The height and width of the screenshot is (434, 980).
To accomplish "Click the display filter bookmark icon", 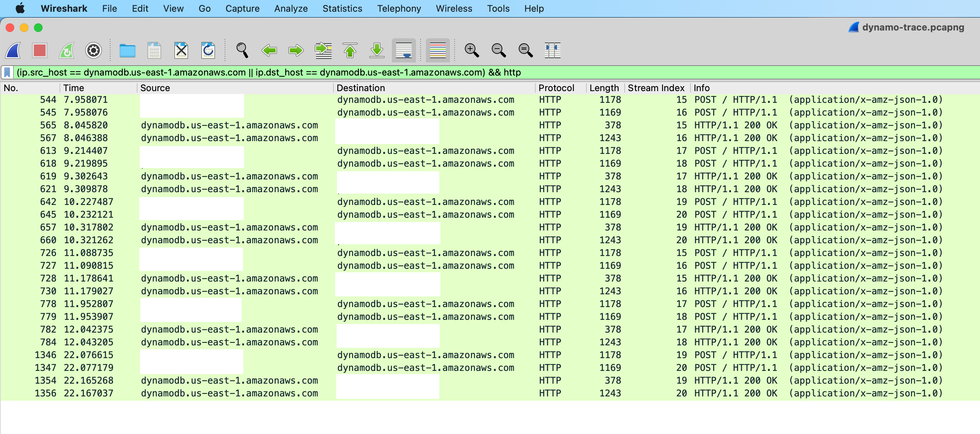I will click(x=7, y=72).
